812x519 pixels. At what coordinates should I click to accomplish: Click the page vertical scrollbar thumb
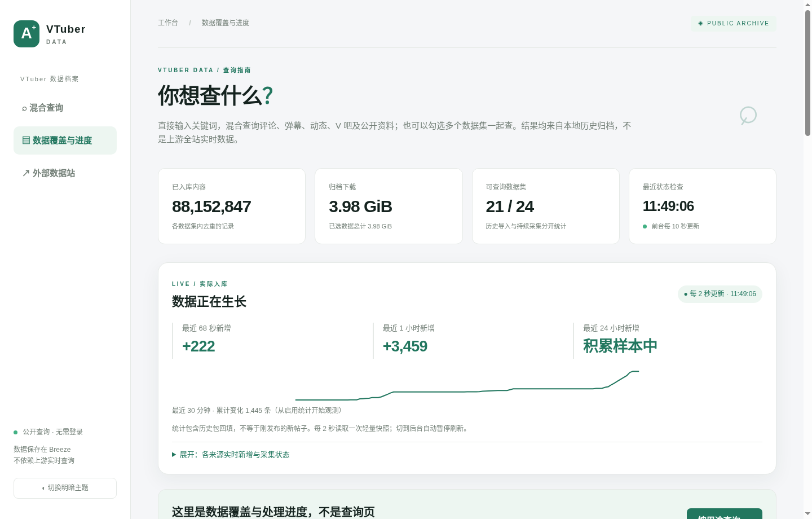(x=807, y=73)
